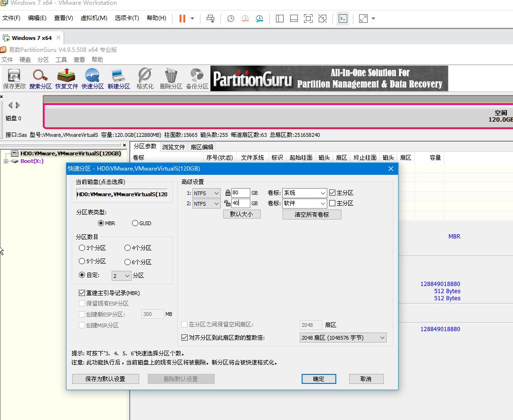Click VMware stretch guest display icon
The width and height of the screenshot is (513, 420).
click(x=363, y=19)
